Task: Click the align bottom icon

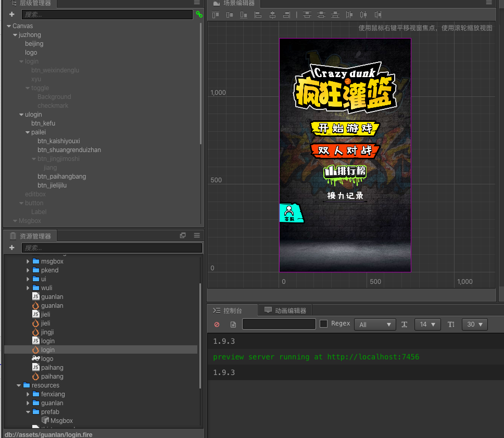Action: (244, 15)
